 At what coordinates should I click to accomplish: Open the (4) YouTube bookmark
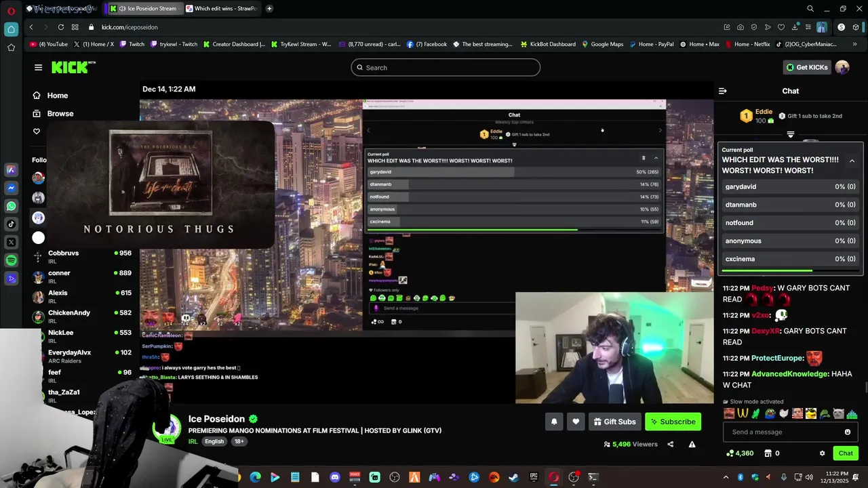point(49,44)
